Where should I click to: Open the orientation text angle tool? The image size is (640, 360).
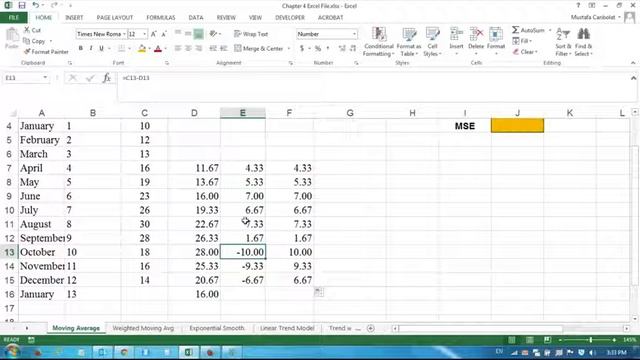point(213,34)
